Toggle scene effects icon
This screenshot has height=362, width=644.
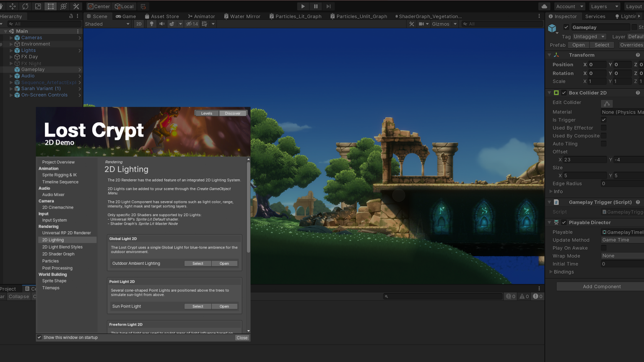pos(172,24)
